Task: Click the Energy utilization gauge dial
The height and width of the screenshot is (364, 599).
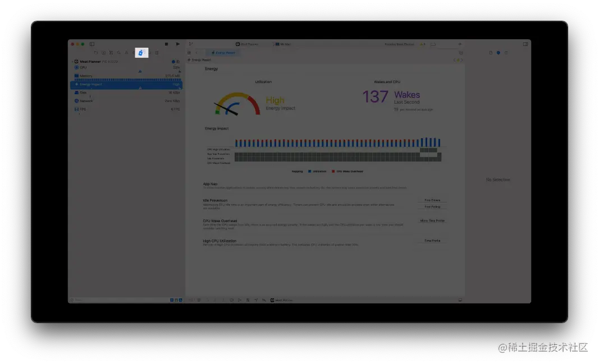Action: tap(237, 104)
